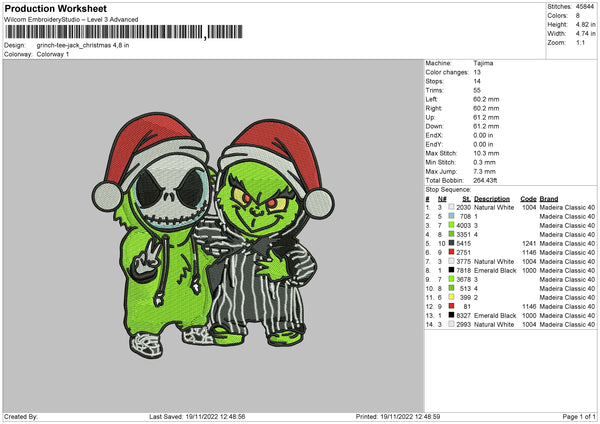Select the green swatch next to 3678

tap(451, 279)
